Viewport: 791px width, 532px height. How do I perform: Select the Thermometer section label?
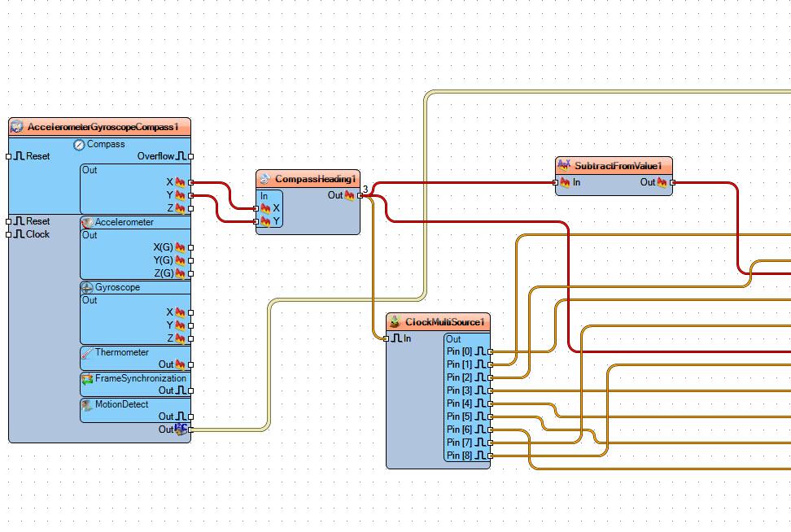(121, 352)
